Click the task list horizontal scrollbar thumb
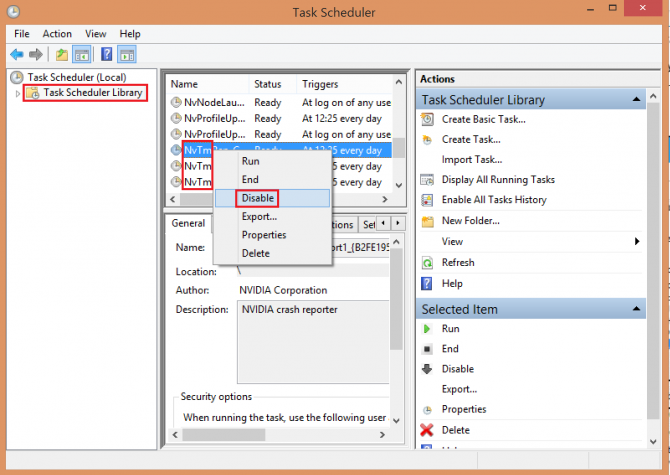This screenshot has height=475, width=670. (x=197, y=199)
